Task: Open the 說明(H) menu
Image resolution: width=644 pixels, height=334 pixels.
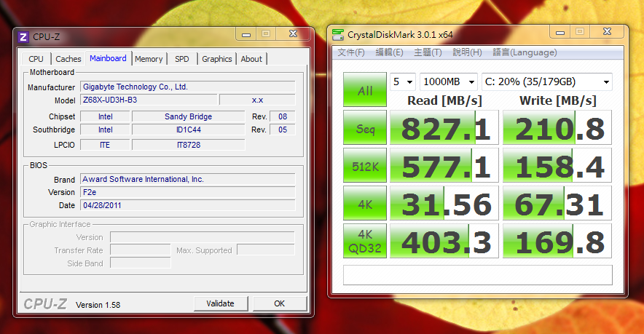Action: pos(468,52)
